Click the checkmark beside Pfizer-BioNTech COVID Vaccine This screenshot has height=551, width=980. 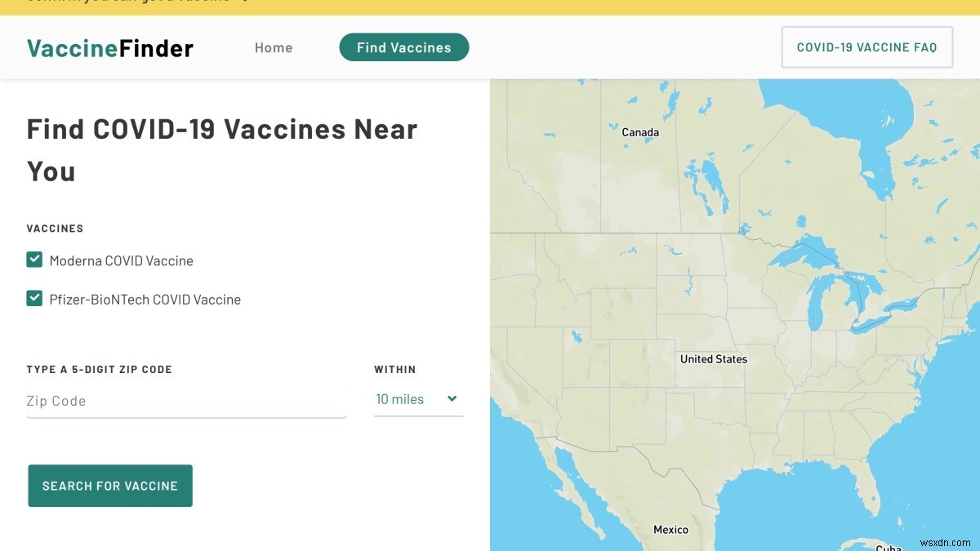pos(34,297)
